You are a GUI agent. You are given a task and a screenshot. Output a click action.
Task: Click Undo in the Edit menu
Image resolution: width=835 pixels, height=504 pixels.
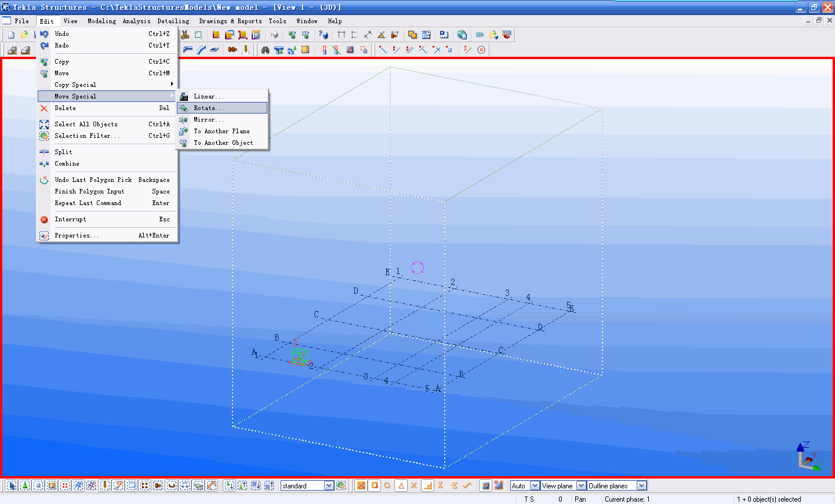pos(107,34)
